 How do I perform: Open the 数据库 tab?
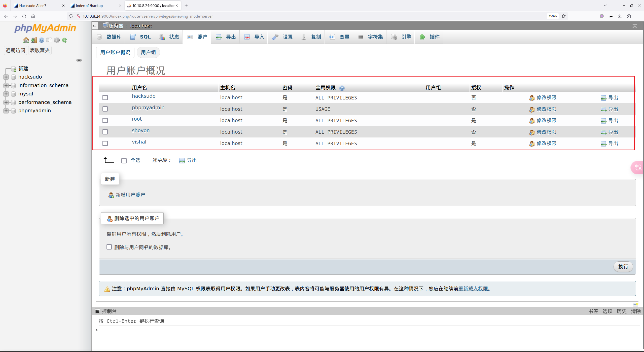click(x=109, y=37)
